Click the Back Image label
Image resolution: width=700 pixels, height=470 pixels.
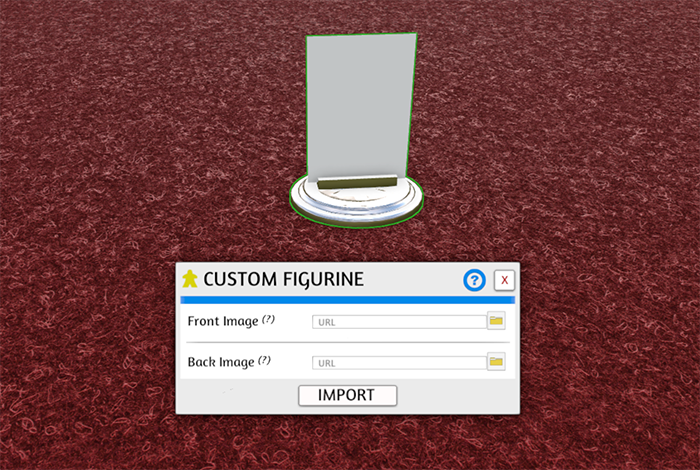point(221,362)
